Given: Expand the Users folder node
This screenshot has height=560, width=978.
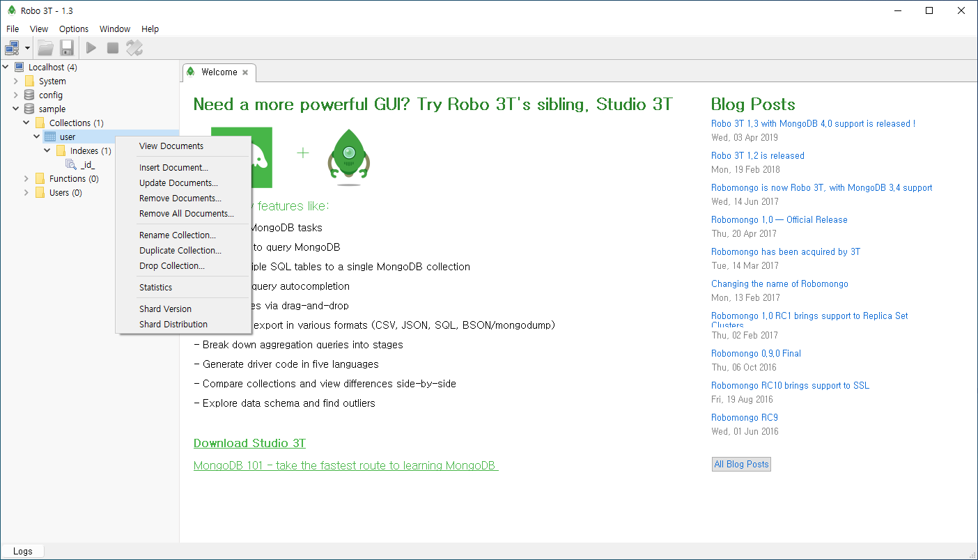Looking at the screenshot, I should point(26,192).
